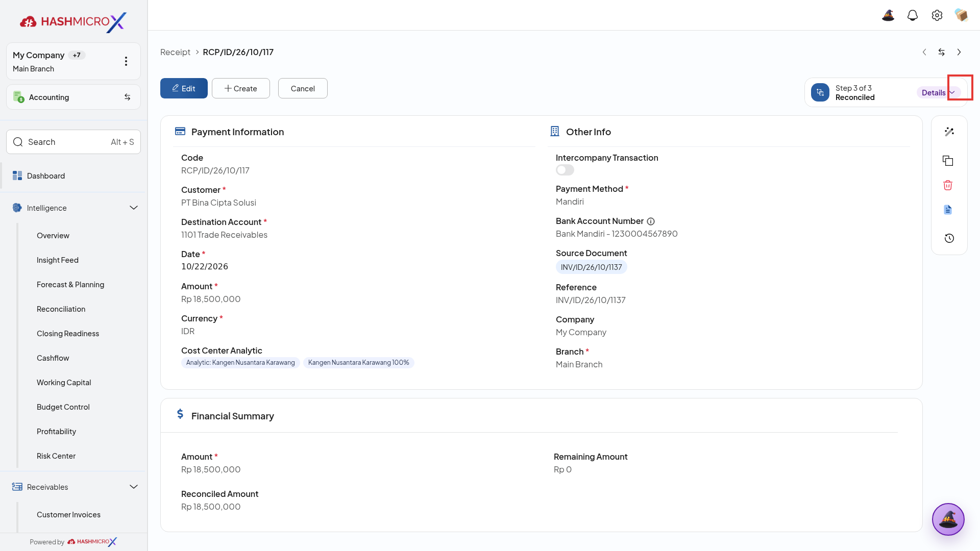Click the user avatar box icon
This screenshot has height=551, width=980.
[962, 15]
